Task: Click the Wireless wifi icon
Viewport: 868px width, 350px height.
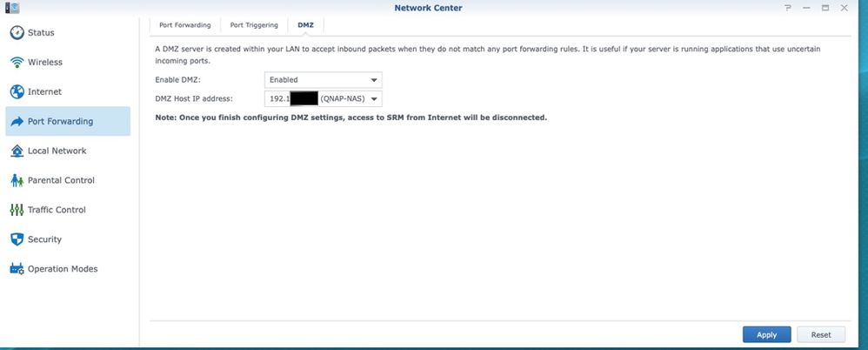Action: (17, 62)
